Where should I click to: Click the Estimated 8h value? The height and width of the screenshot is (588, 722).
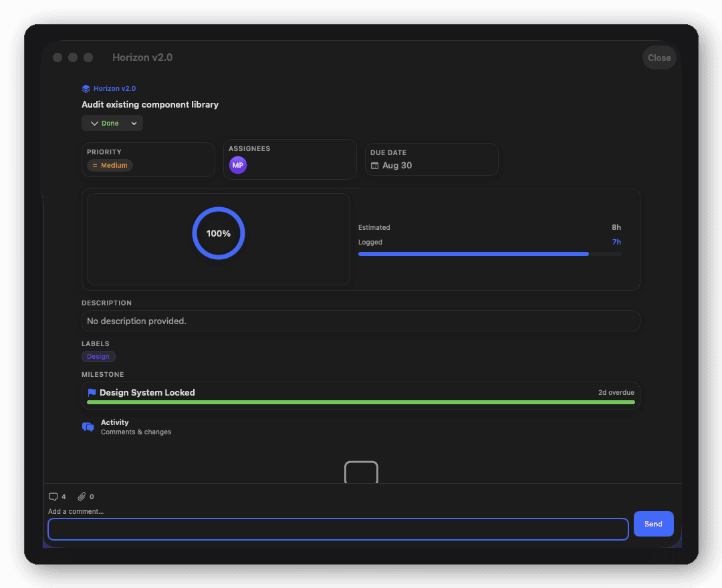click(616, 227)
